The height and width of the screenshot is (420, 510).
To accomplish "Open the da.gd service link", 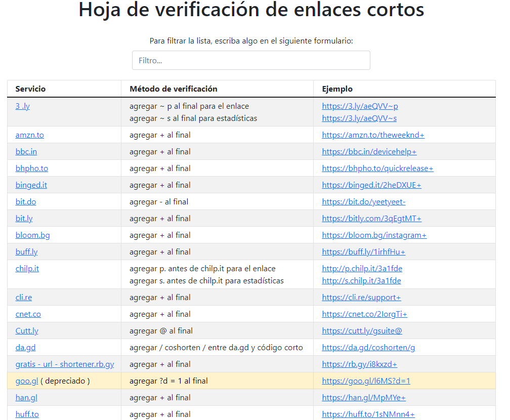I will pyautogui.click(x=25, y=348).
